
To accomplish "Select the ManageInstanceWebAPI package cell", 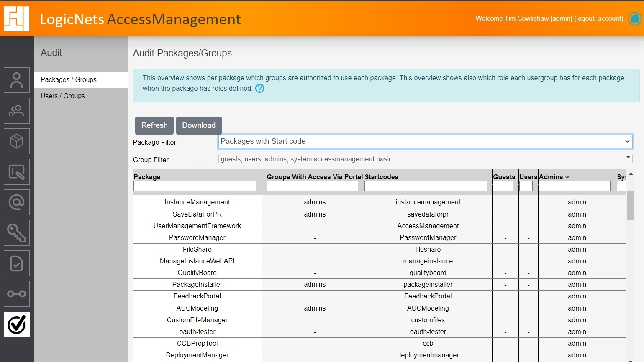I will click(x=197, y=261).
